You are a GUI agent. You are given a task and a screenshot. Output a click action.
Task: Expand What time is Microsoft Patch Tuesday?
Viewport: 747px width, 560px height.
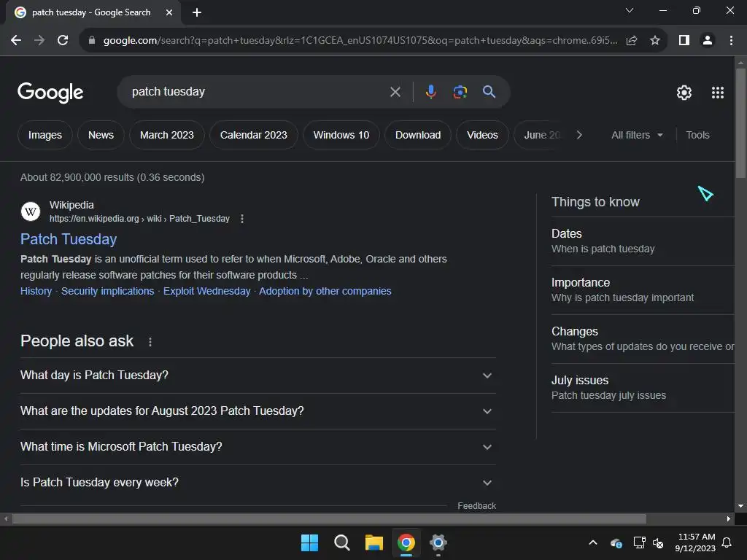coord(258,447)
